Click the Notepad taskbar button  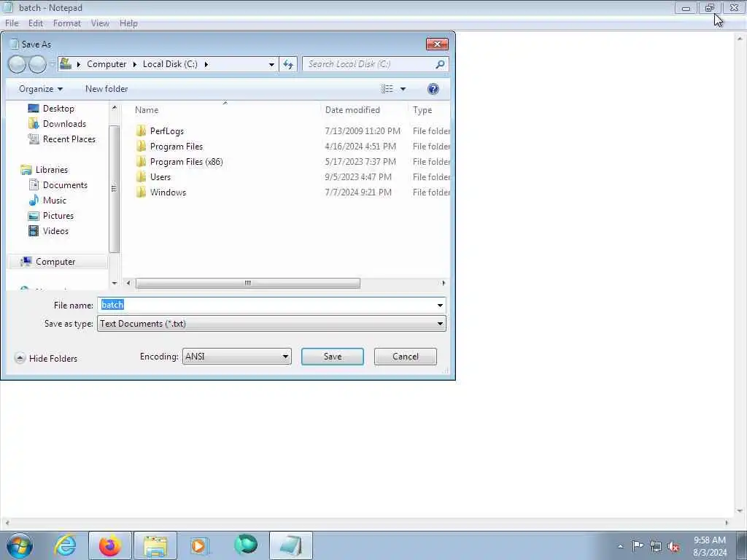click(291, 545)
